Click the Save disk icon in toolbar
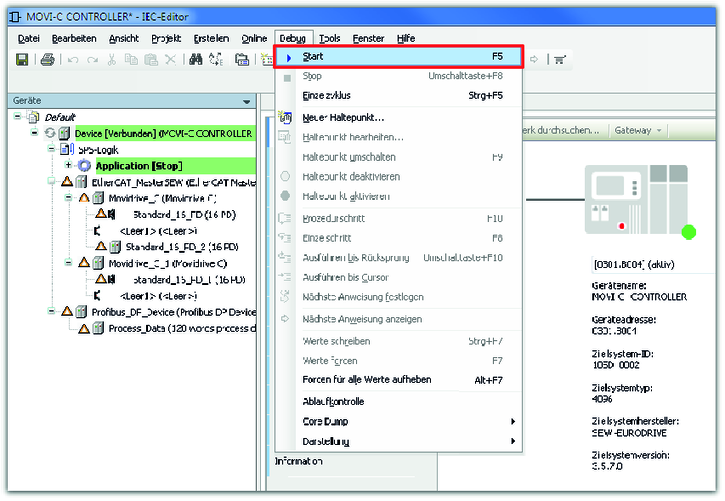The height and width of the screenshot is (501, 725). (x=22, y=60)
